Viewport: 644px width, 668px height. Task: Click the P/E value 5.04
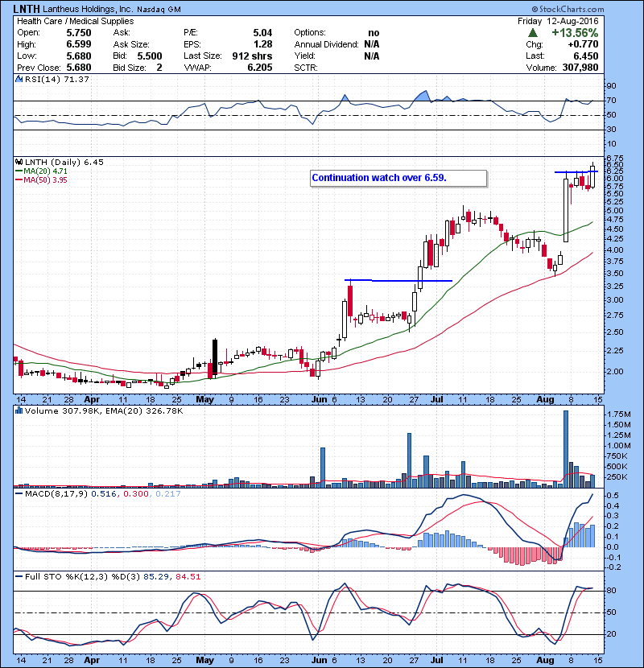[262, 33]
